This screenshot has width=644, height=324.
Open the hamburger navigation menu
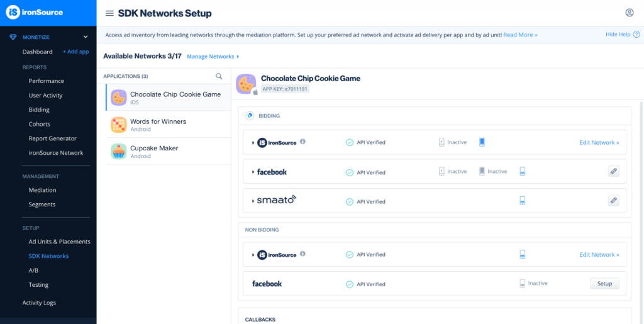click(109, 13)
